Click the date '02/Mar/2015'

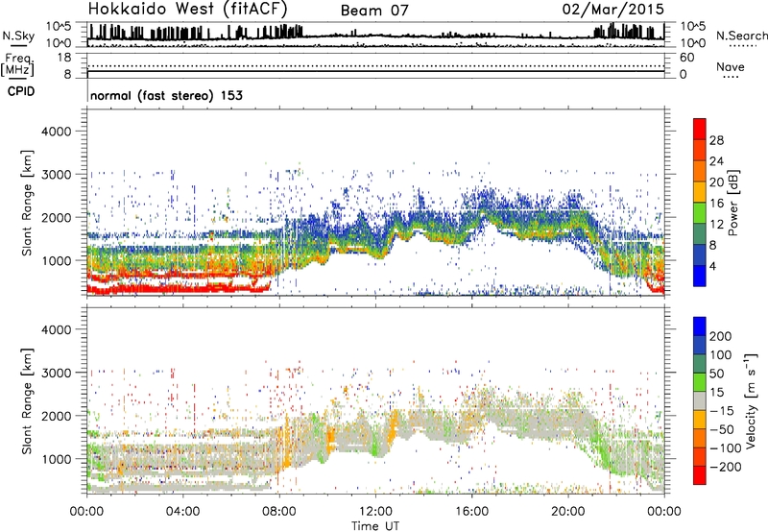pyautogui.click(x=612, y=10)
